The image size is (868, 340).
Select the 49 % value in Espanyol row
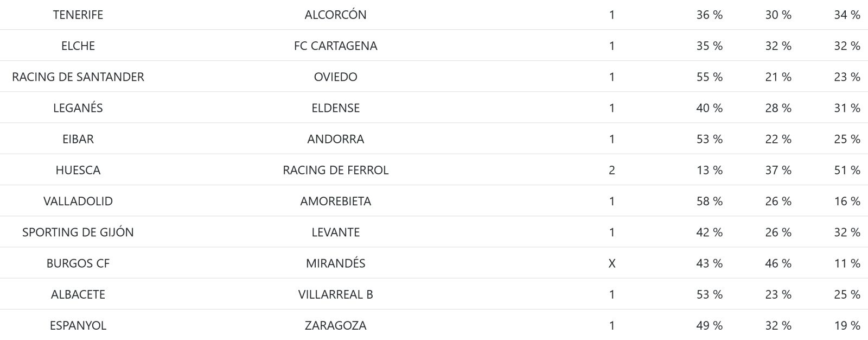click(709, 325)
